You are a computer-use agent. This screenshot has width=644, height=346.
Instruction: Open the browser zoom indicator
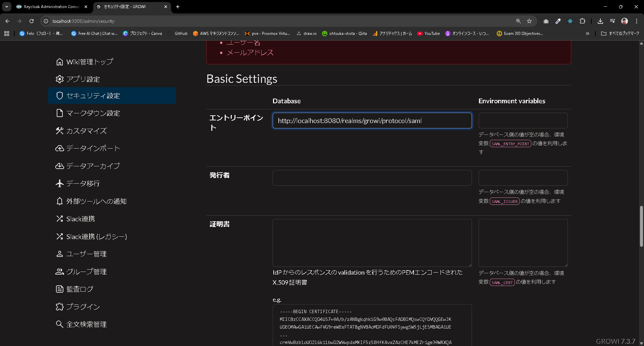pyautogui.click(x=518, y=21)
